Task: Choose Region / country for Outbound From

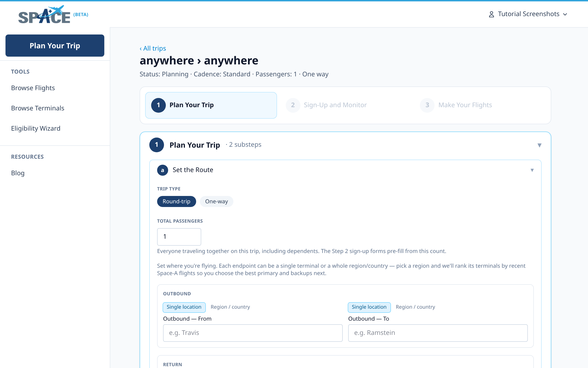Action: pos(230,307)
